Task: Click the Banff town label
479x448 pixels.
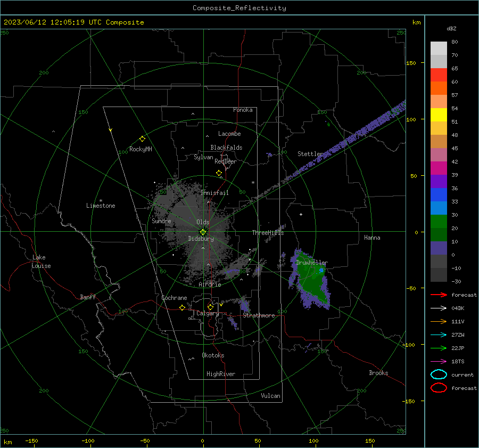Action: (x=88, y=297)
